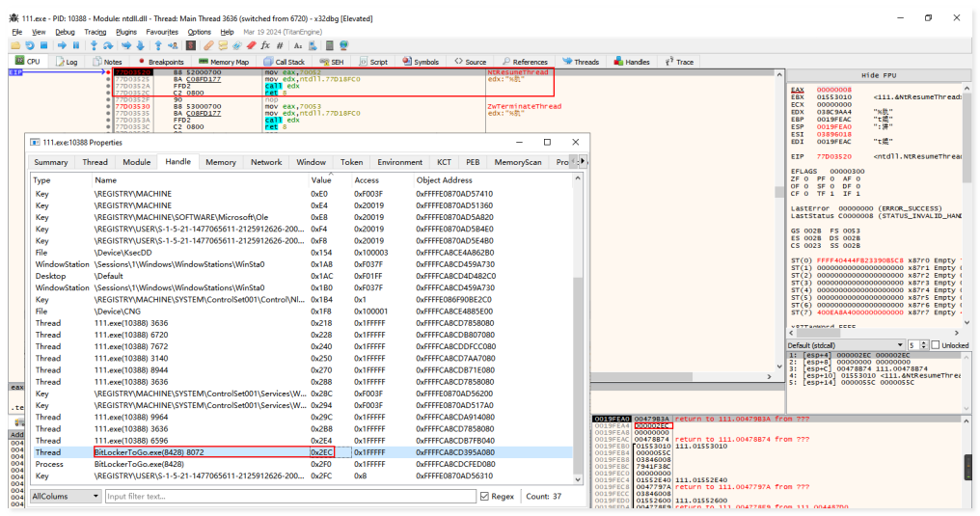Image resolution: width=980 pixels, height=516 pixels.
Task: Open Functions view via fx icon
Action: pos(265,45)
